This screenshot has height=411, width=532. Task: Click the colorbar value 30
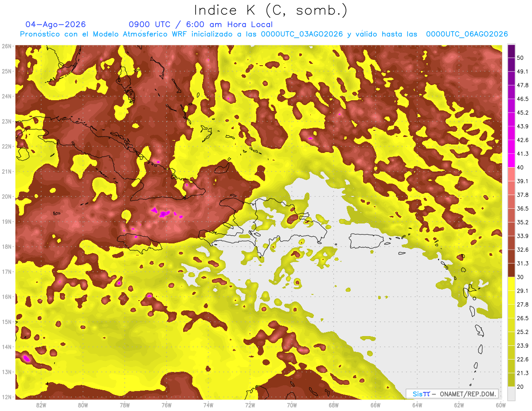(520, 277)
